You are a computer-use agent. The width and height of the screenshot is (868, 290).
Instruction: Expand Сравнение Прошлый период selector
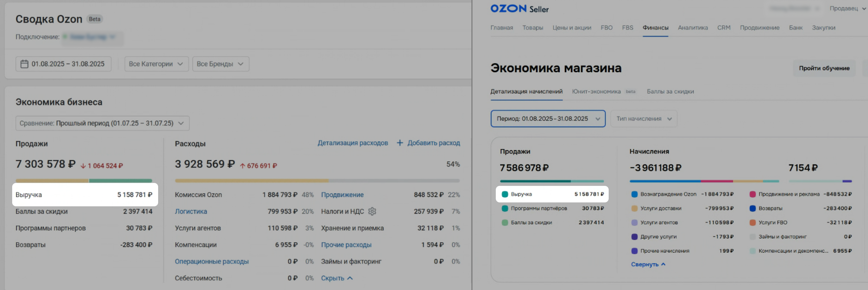tap(102, 123)
